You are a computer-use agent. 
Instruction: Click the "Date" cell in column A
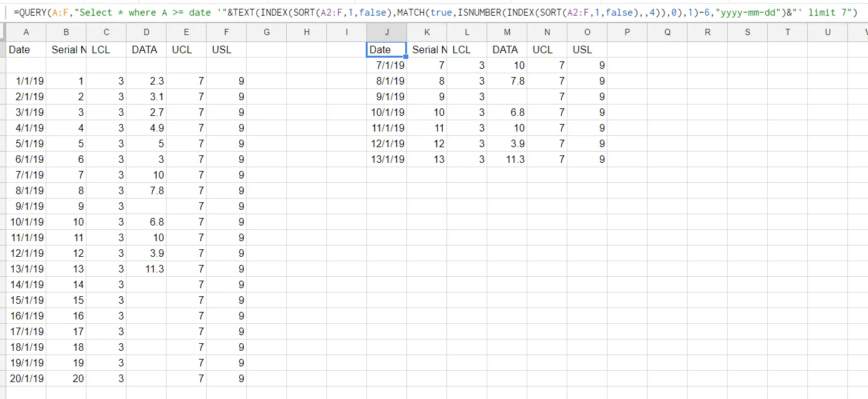26,49
